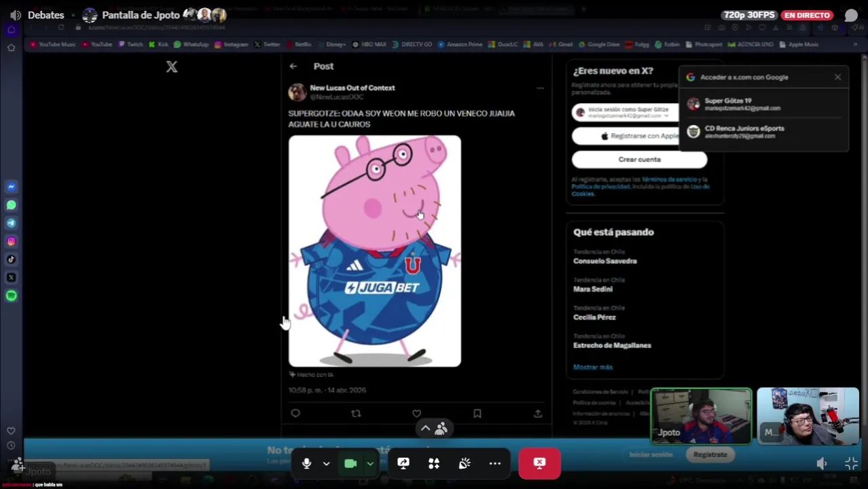Open the activities icon in call controls
This screenshot has height=489, width=868.
(434, 463)
